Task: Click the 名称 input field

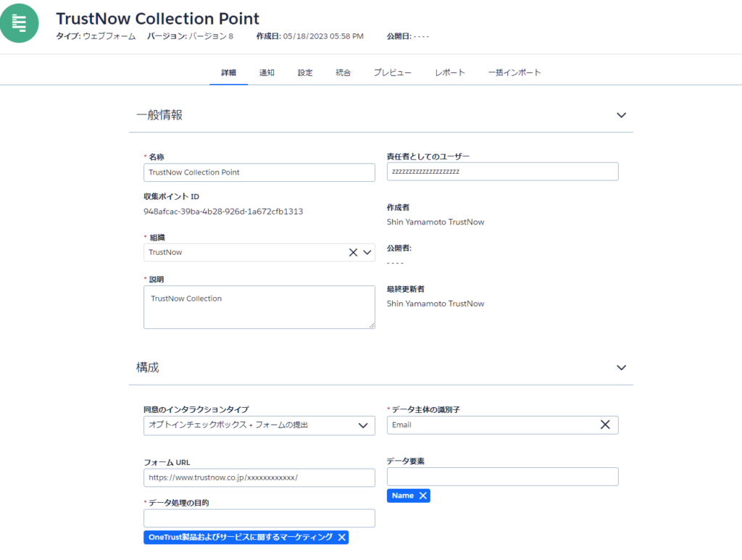Action: click(259, 172)
